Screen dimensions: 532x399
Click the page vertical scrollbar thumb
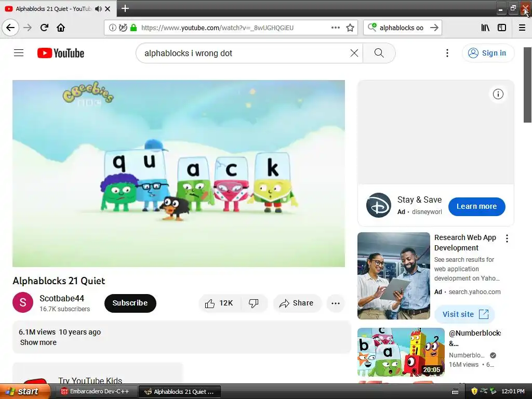[x=527, y=85]
